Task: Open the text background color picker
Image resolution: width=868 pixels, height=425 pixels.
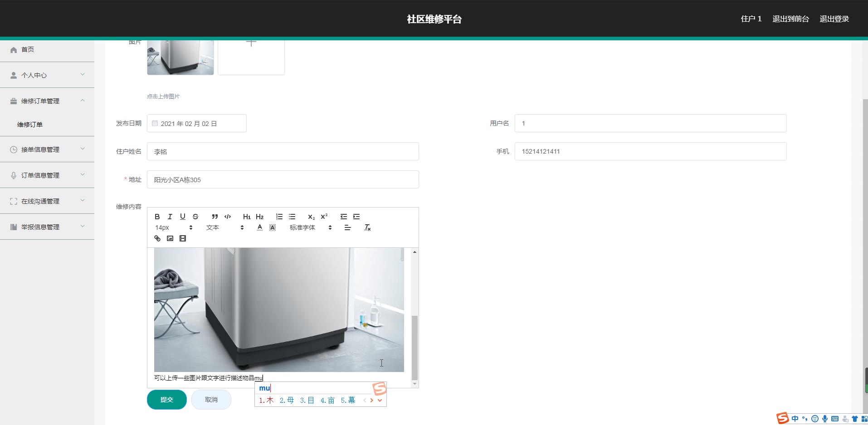Action: 273,227
